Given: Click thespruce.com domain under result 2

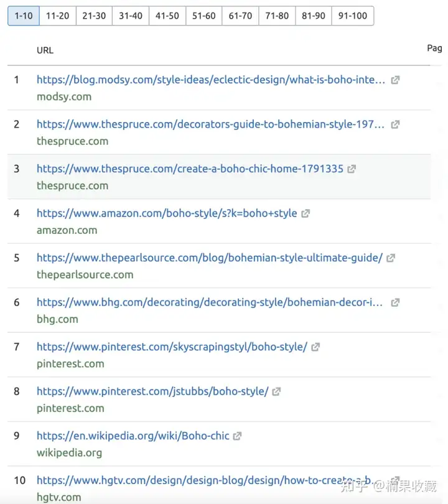Looking at the screenshot, I should 72,141.
